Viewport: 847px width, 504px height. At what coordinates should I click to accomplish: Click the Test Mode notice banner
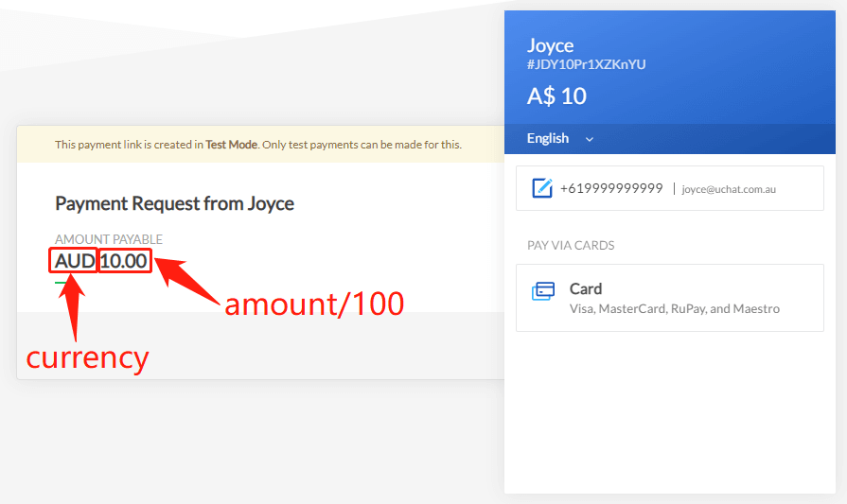(x=258, y=145)
